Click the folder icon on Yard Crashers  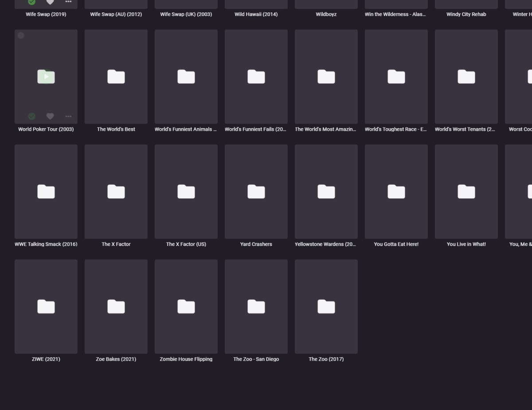[x=256, y=191]
